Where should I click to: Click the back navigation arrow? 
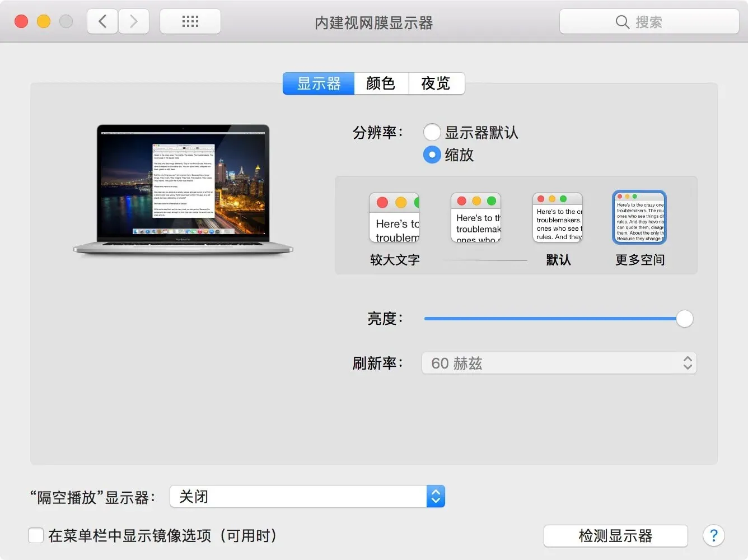[x=102, y=21]
